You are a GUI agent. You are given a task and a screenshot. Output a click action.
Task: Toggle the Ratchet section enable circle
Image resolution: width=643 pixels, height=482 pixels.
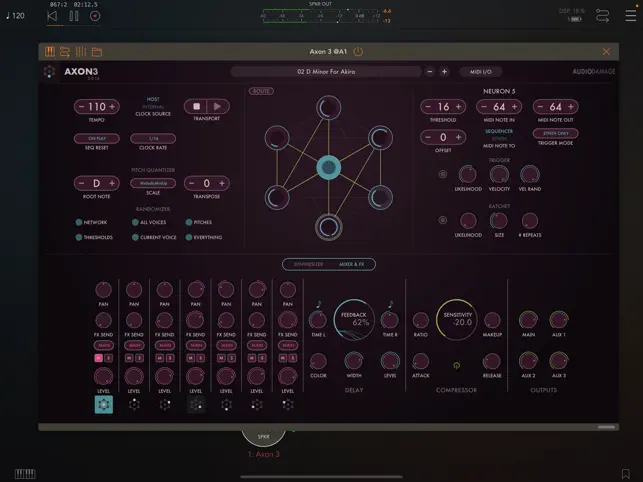coord(442,220)
